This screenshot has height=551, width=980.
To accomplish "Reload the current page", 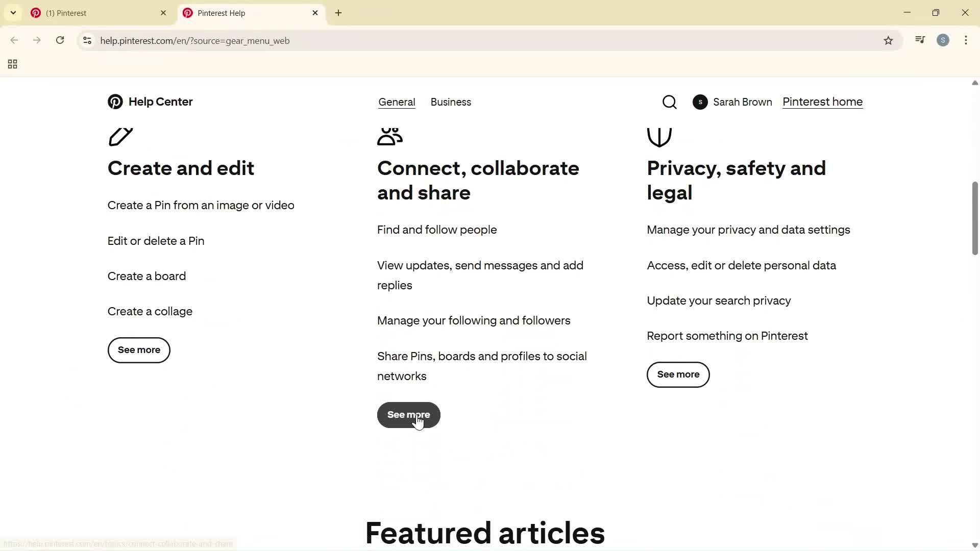I will tap(60, 40).
